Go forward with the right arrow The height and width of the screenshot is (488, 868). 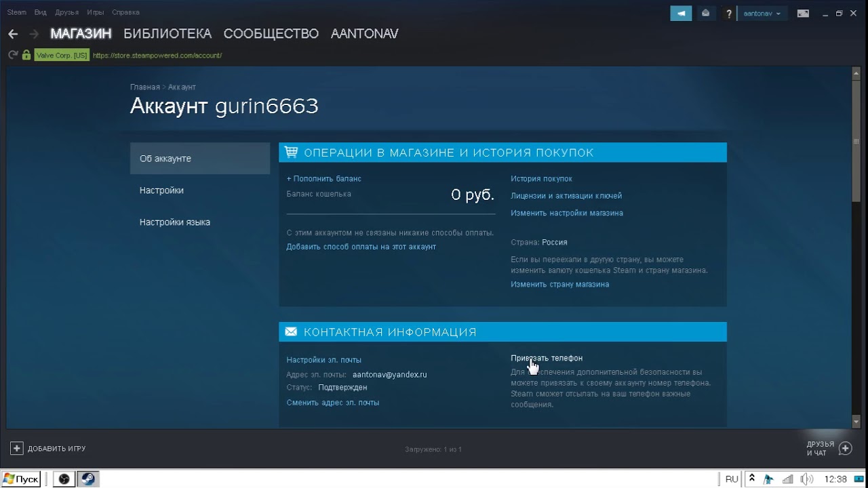(34, 34)
